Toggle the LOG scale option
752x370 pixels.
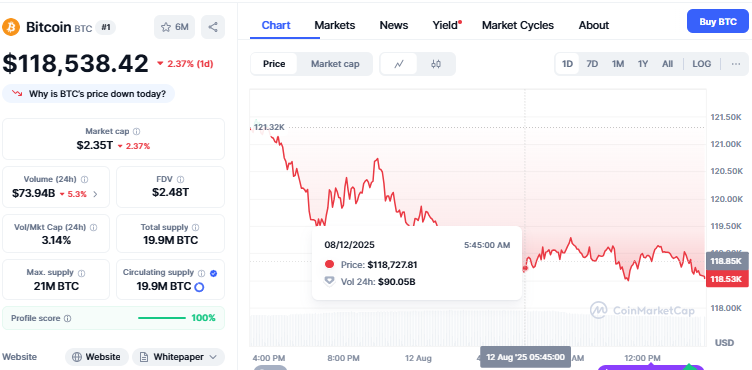click(x=702, y=64)
